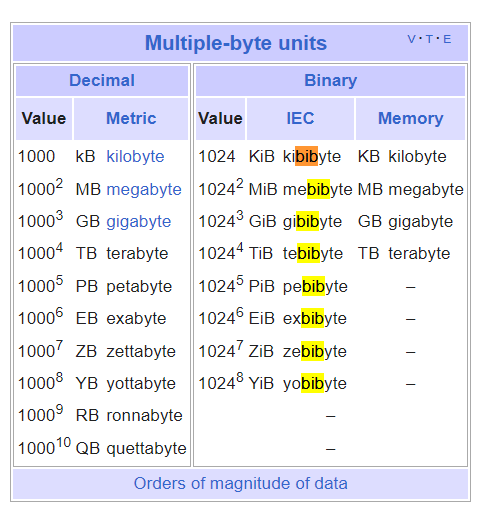The height and width of the screenshot is (508, 481).
Task: Select the yottabyte text
Action: pyautogui.click(x=141, y=384)
